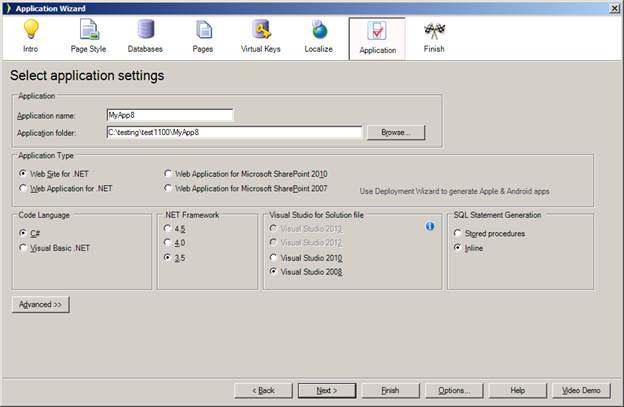Image resolution: width=624 pixels, height=407 pixels.
Task: Select Stored procedures for SQL generation
Action: tap(457, 233)
